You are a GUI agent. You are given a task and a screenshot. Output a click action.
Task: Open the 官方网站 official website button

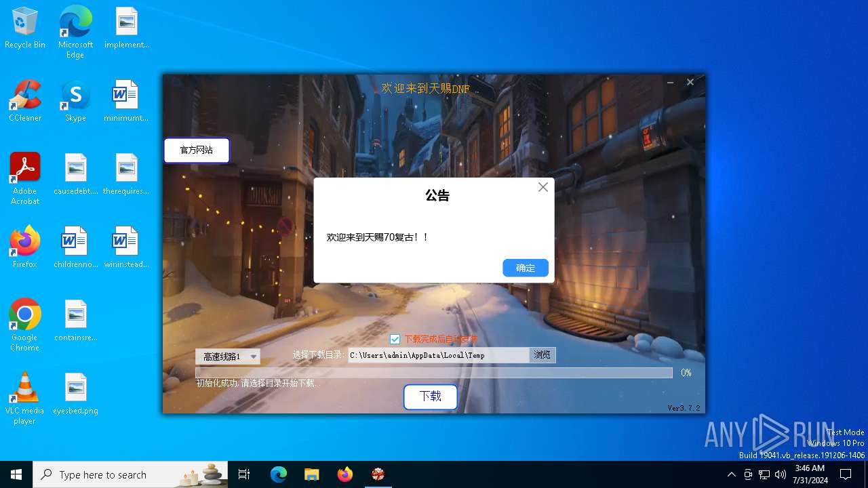197,150
